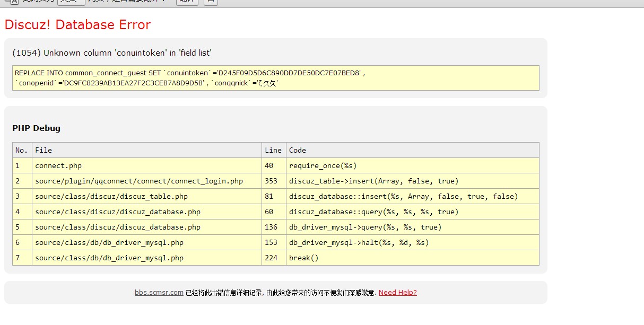The image size is (644, 325).
Task: Select the discuz_table.php file path cell
Action: pyautogui.click(x=111, y=196)
